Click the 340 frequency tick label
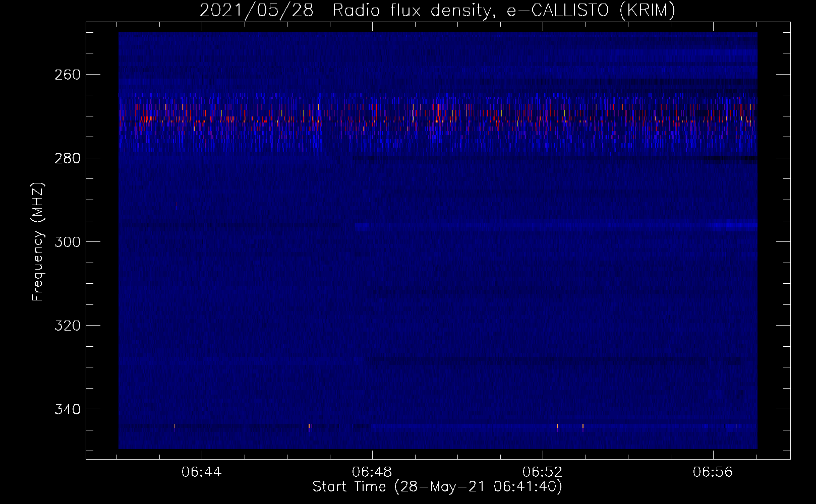Image resolution: width=816 pixels, height=504 pixels. 67,409
